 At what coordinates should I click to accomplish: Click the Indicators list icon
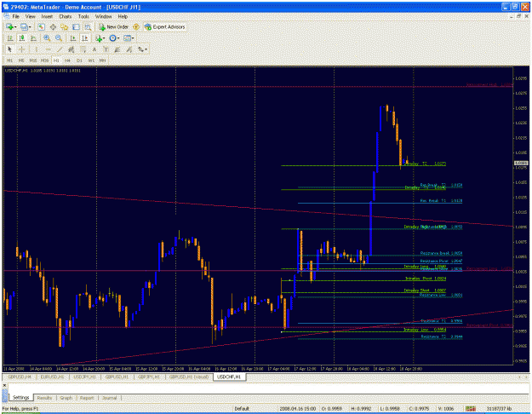[99, 38]
